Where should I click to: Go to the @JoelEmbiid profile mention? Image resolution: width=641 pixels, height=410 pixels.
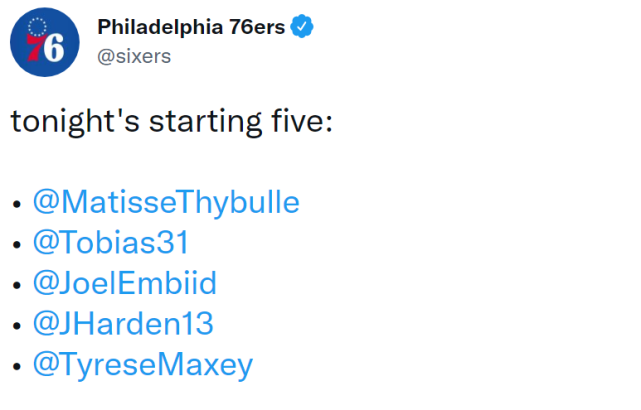(x=125, y=283)
